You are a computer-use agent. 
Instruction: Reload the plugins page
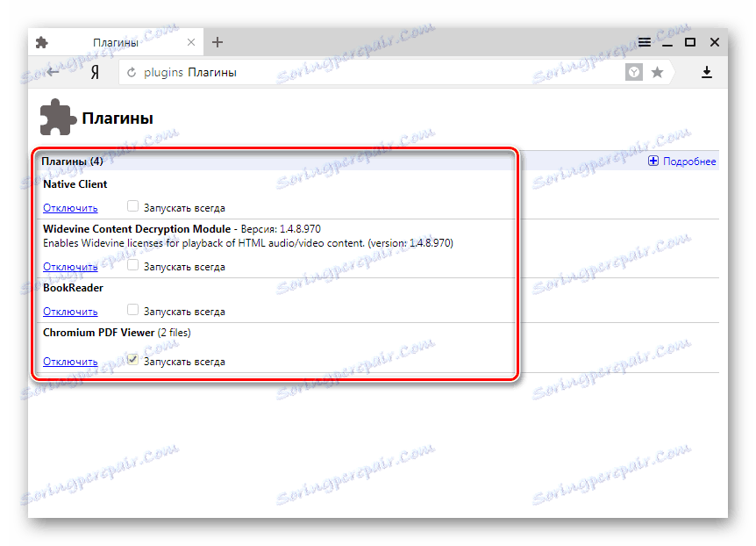coord(132,72)
